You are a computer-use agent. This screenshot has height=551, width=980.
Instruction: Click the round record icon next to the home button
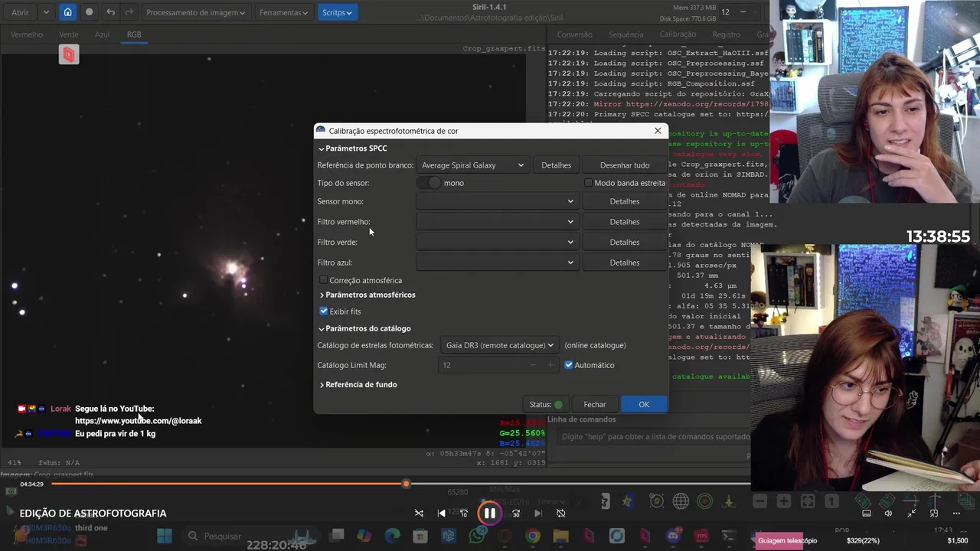point(89,12)
